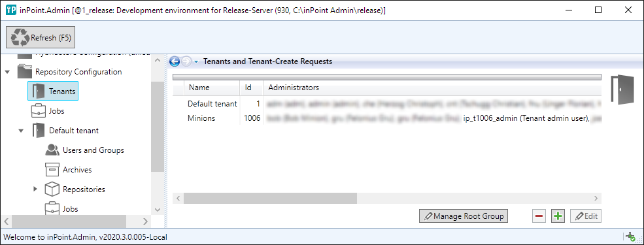Select the Tenants door icon in tree
The image size is (644, 245).
[x=39, y=91]
